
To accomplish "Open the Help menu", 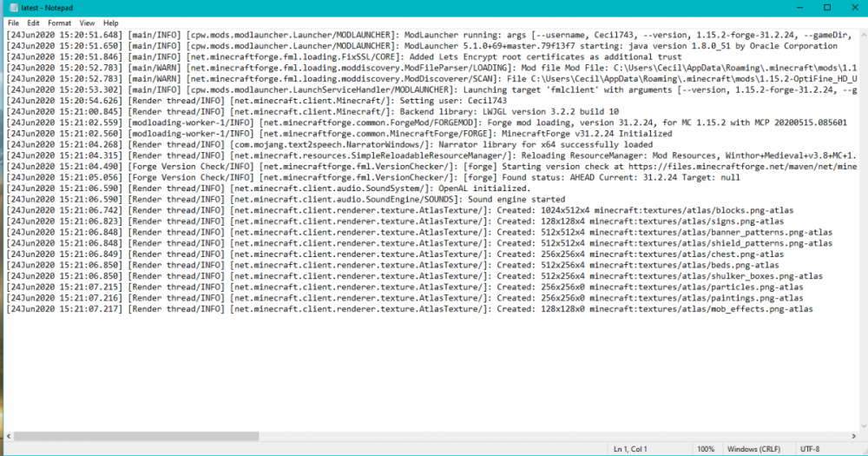I will pyautogui.click(x=111, y=23).
